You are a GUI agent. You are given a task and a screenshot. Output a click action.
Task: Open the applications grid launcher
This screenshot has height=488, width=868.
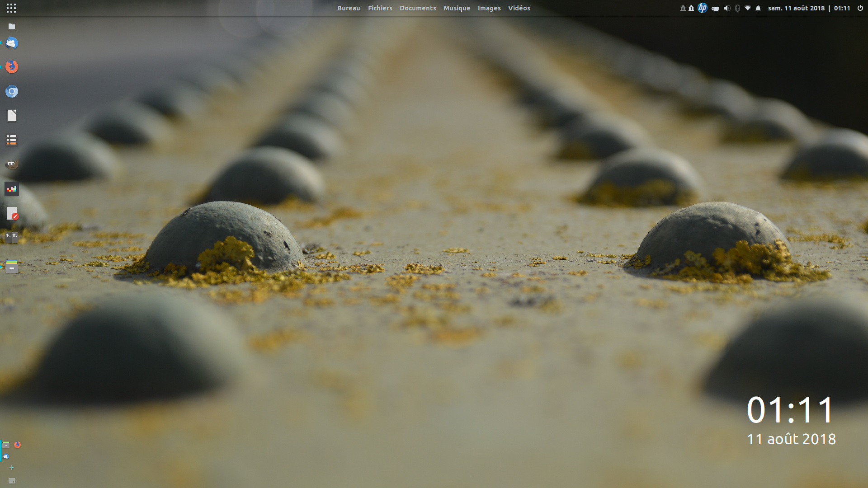(11, 8)
